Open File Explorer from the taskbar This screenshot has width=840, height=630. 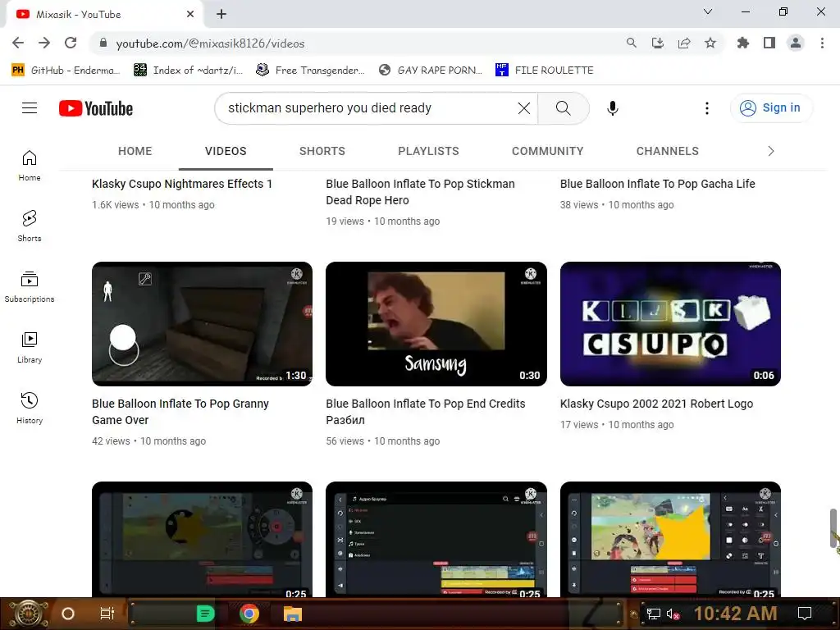pyautogui.click(x=293, y=614)
